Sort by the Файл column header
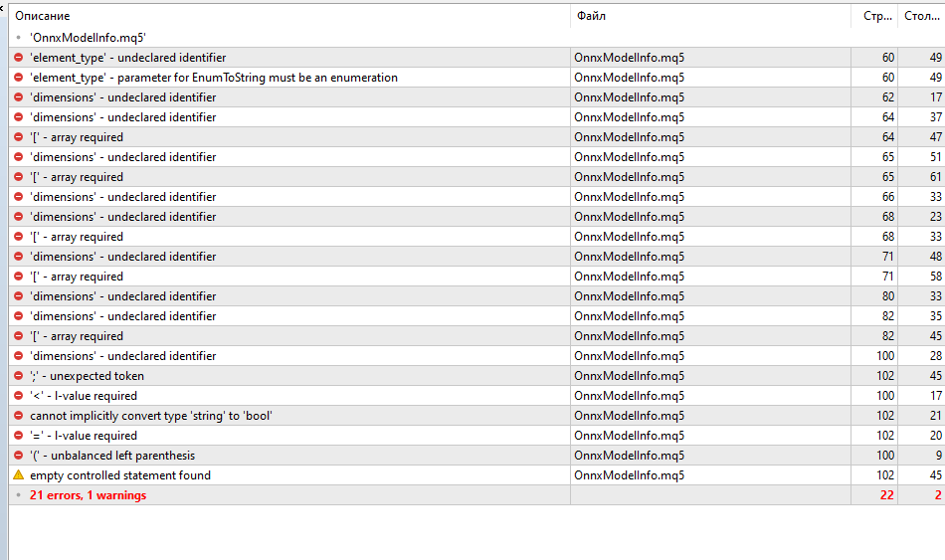 pyautogui.click(x=590, y=16)
